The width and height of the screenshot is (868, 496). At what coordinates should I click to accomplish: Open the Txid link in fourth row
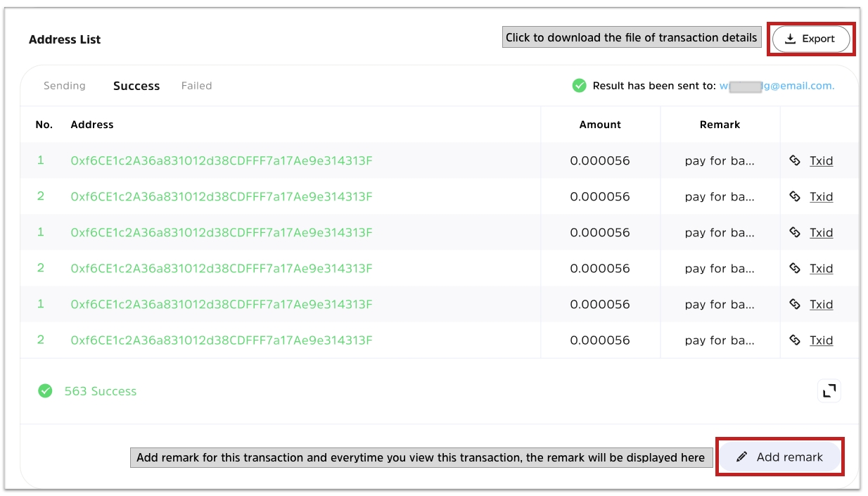tap(821, 268)
